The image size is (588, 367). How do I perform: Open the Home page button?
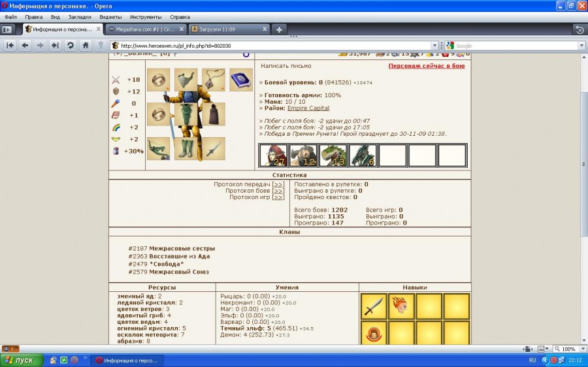click(x=86, y=45)
